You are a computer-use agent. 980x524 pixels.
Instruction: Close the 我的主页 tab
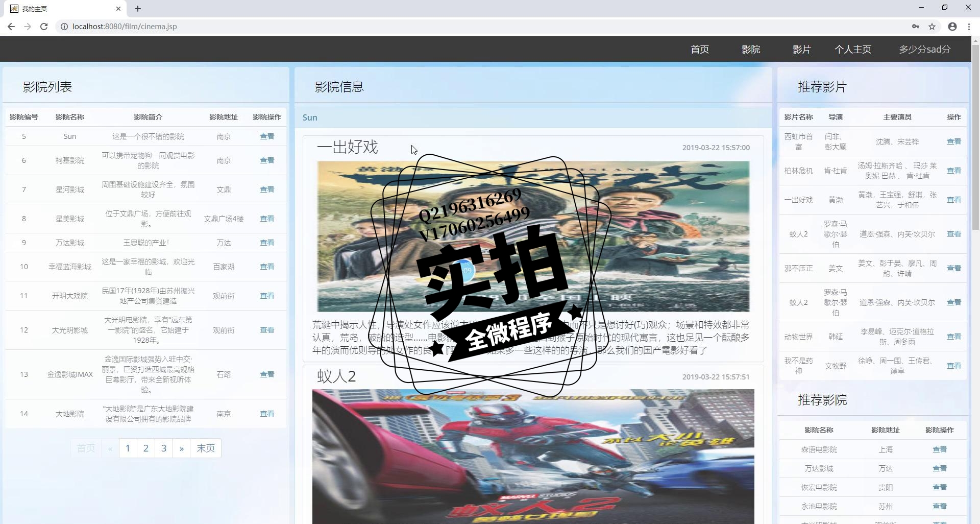118,9
